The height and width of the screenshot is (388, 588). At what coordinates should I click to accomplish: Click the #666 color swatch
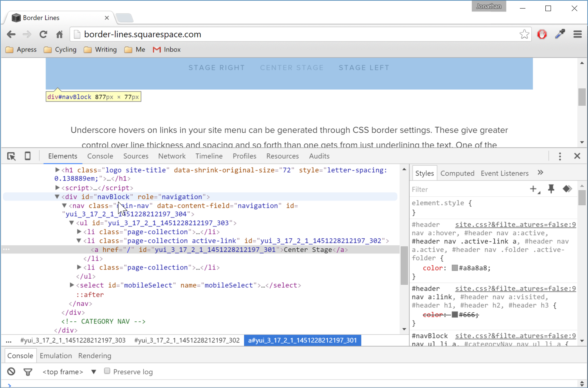coord(455,315)
